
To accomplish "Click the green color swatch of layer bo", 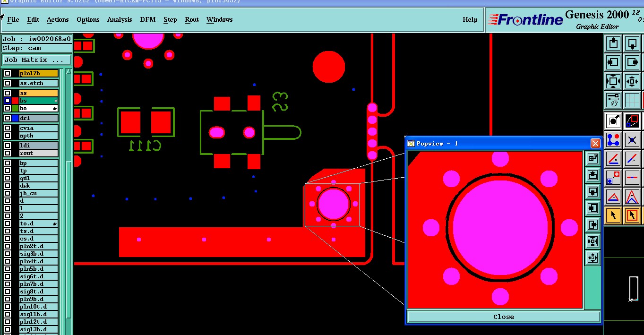I will coord(15,108).
